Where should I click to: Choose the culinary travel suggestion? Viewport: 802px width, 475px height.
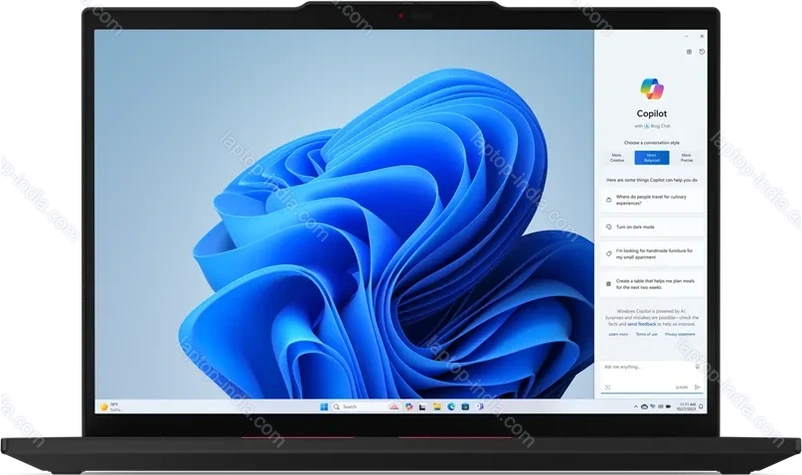coord(651,201)
